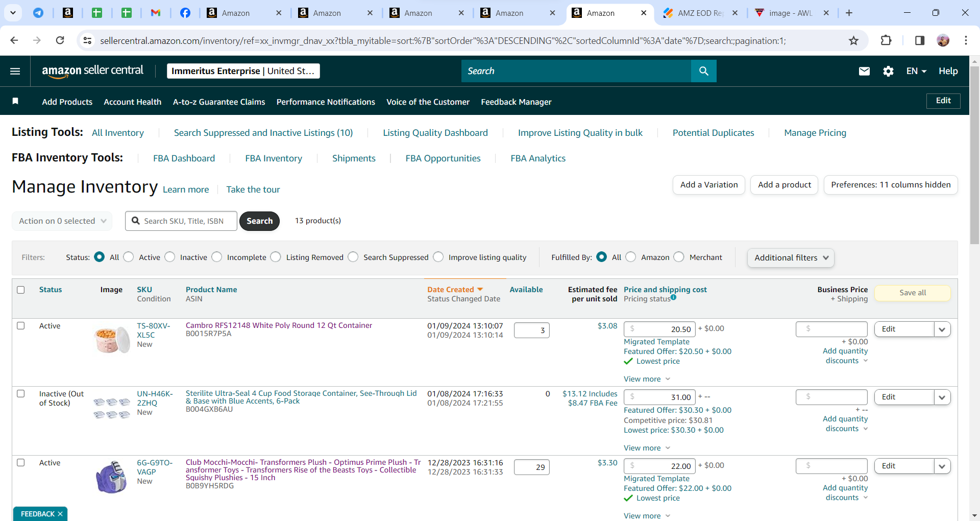
Task: Select the Active status radio button
Action: click(x=129, y=257)
